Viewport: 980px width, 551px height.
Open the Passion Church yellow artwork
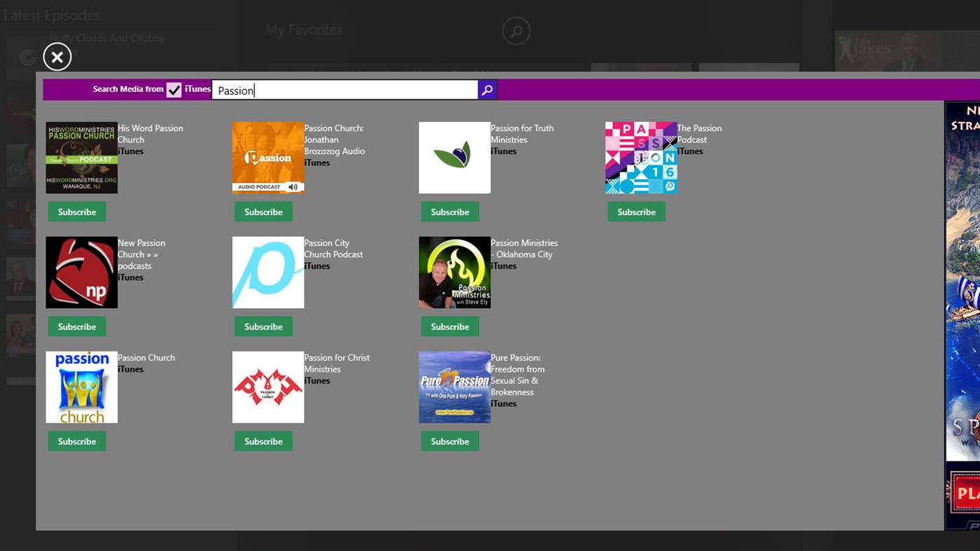point(81,386)
